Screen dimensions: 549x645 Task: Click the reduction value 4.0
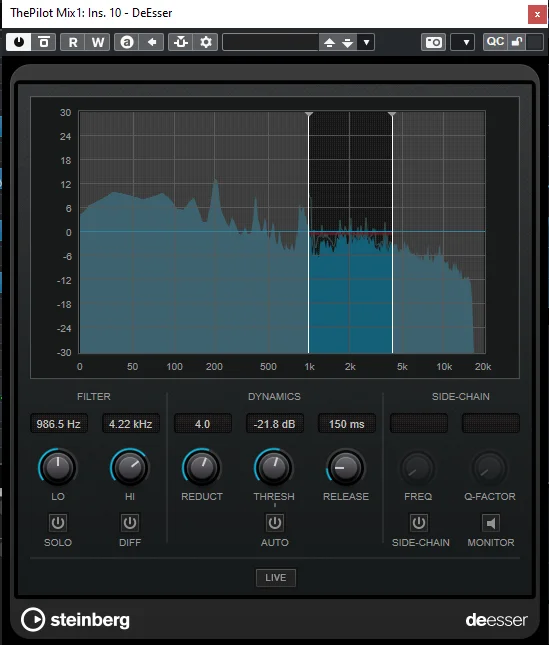(x=202, y=424)
